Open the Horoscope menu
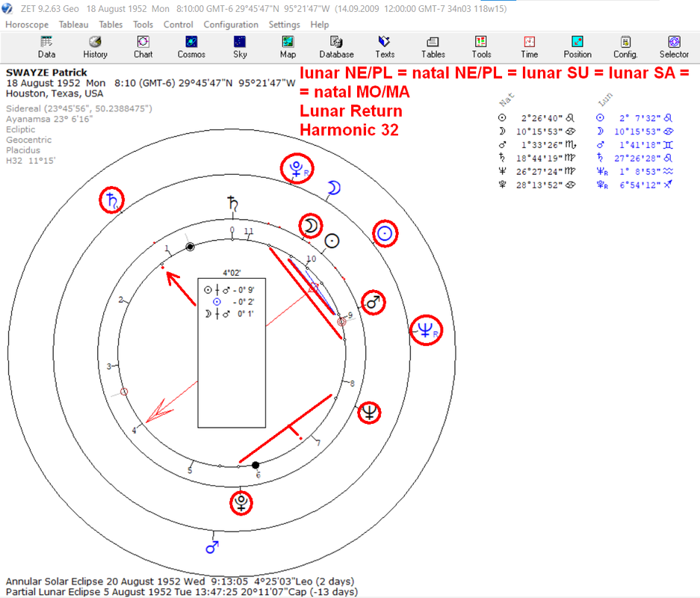Screen dimensions: 700x598 pos(27,25)
